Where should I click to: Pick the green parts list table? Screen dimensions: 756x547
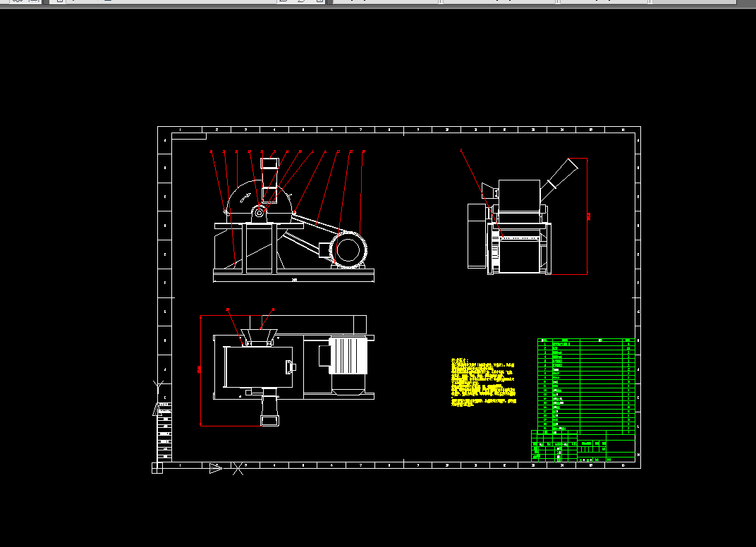(x=586, y=386)
